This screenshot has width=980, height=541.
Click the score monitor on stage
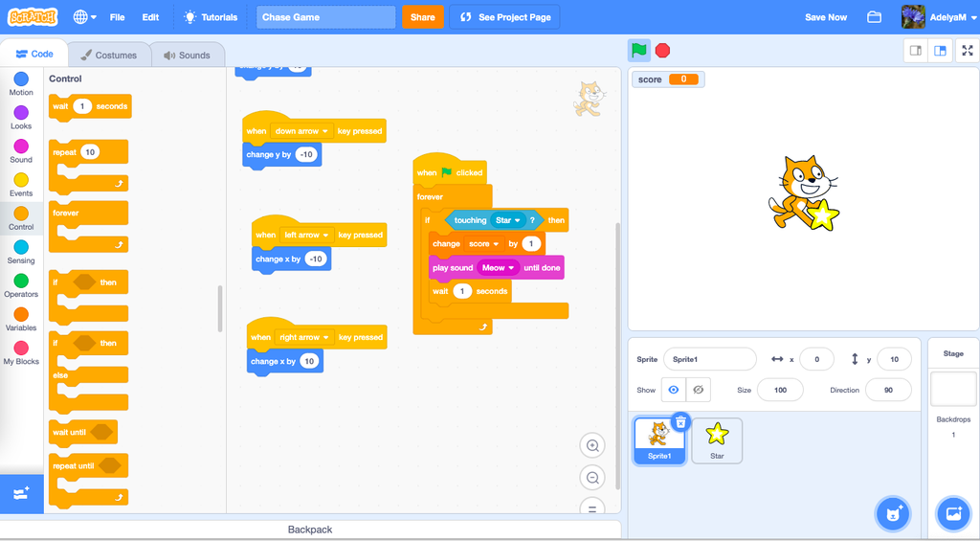pyautogui.click(x=668, y=79)
